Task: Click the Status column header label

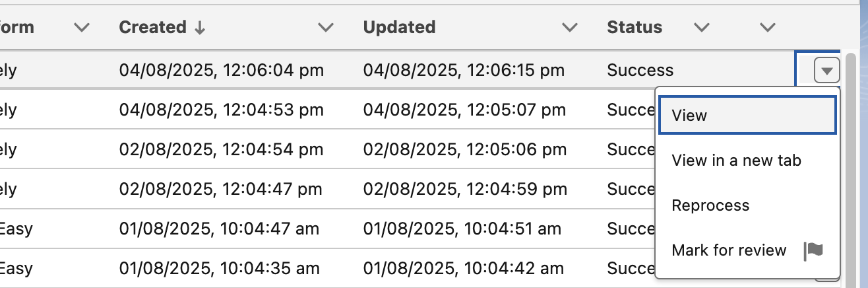Action: (x=635, y=28)
